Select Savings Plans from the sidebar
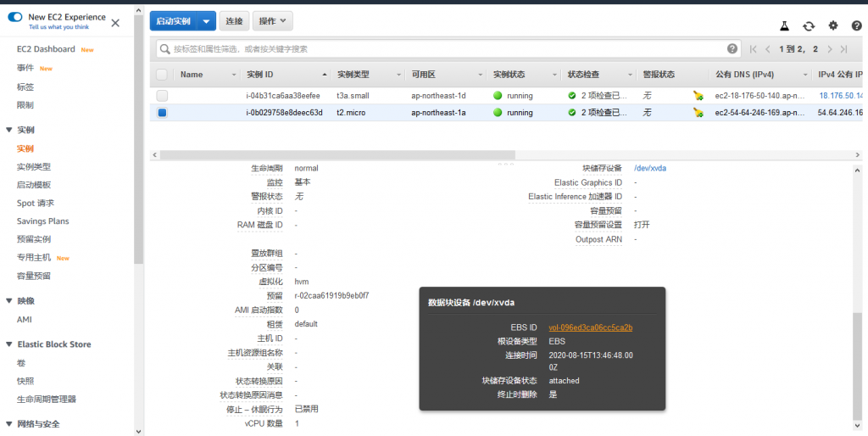 (x=42, y=221)
